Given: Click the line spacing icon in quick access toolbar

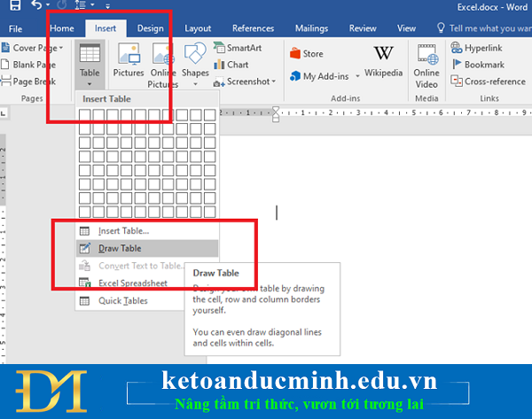Looking at the screenshot, I should [x=80, y=4].
